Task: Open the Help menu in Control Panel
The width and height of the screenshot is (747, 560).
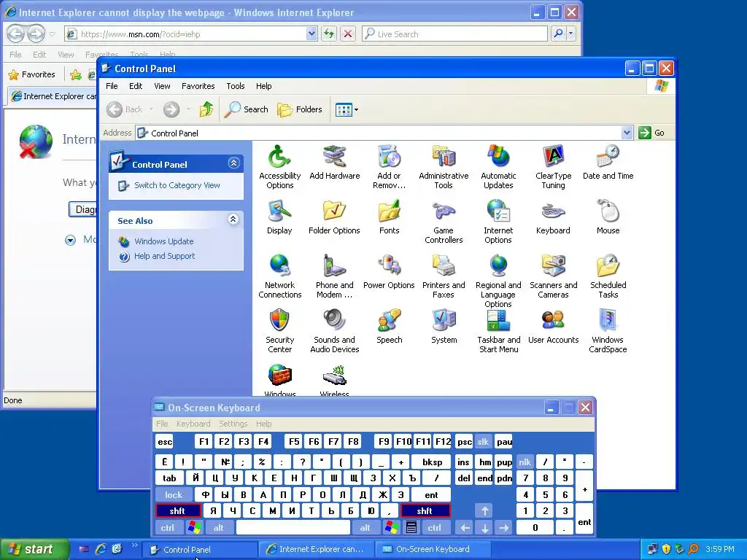Action: 263,86
